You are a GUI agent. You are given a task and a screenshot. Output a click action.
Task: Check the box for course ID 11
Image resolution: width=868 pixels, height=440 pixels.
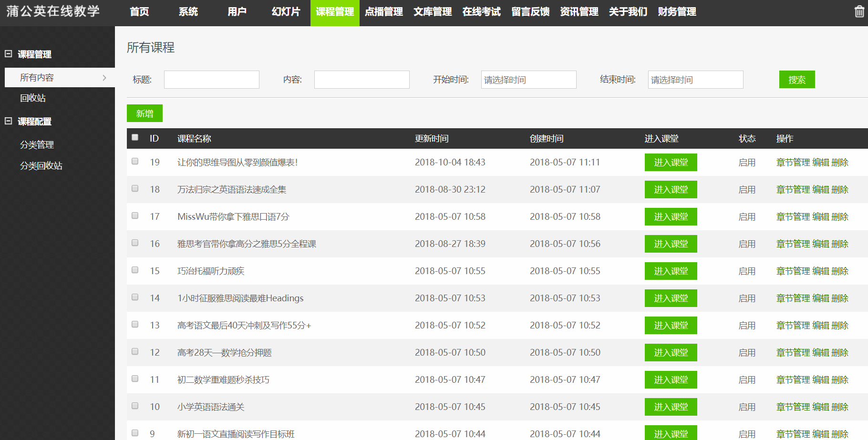pos(135,379)
